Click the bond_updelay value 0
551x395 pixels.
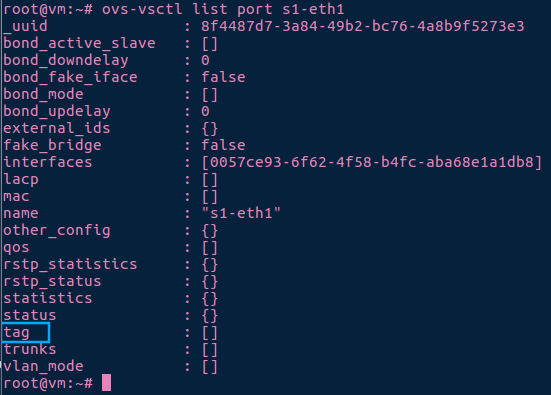pyautogui.click(x=206, y=111)
